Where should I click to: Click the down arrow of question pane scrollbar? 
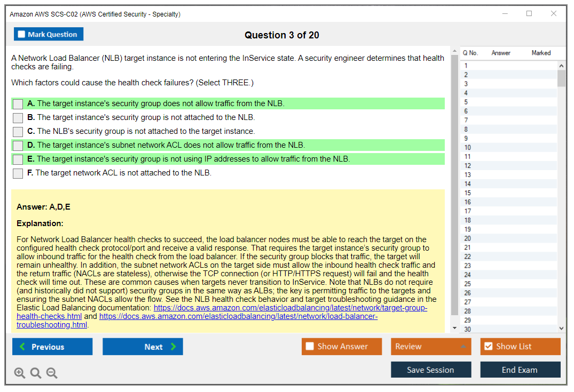click(454, 328)
